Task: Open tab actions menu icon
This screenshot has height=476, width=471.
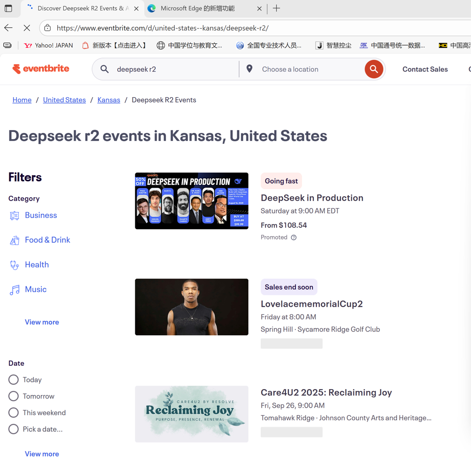Action: pyautogui.click(x=8, y=8)
